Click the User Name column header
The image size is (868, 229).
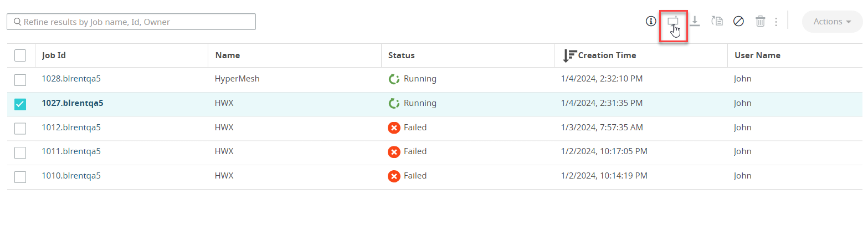click(x=757, y=55)
